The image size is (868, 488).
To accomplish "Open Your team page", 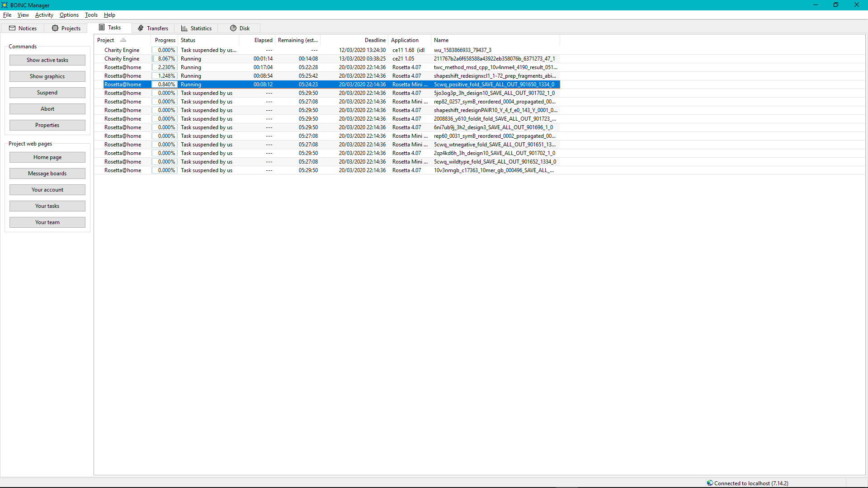I will click(x=47, y=222).
